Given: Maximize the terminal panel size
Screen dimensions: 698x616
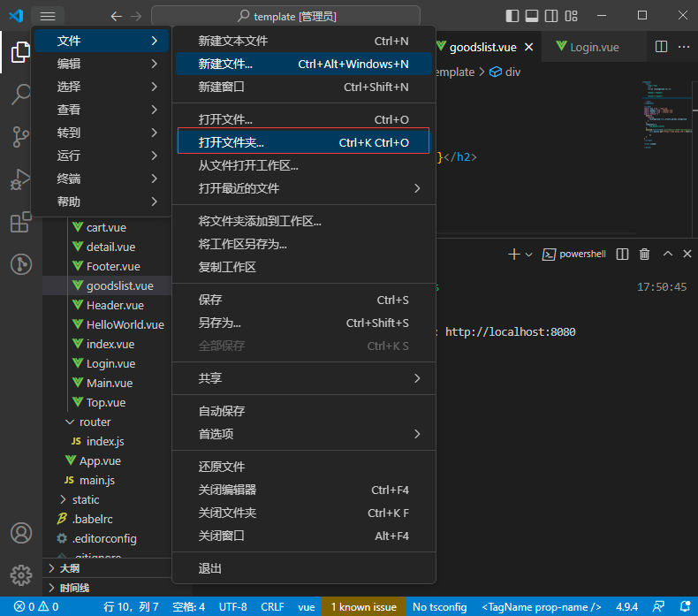Looking at the screenshot, I should [667, 254].
